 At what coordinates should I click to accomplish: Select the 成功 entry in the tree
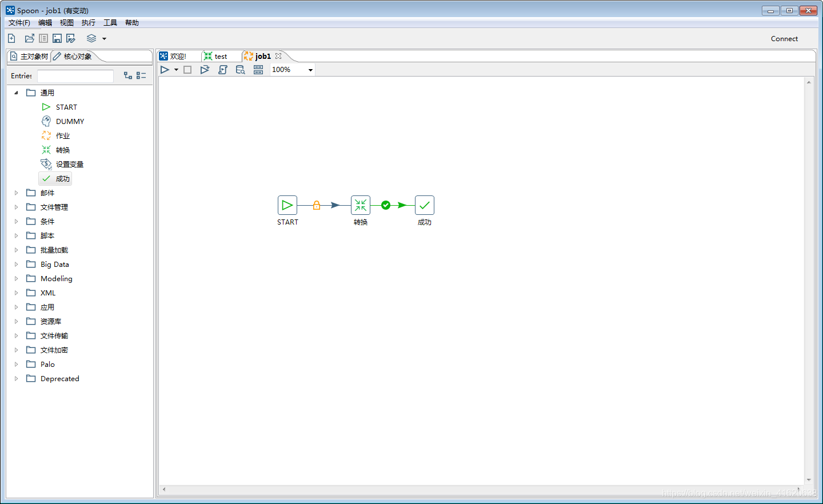point(55,178)
